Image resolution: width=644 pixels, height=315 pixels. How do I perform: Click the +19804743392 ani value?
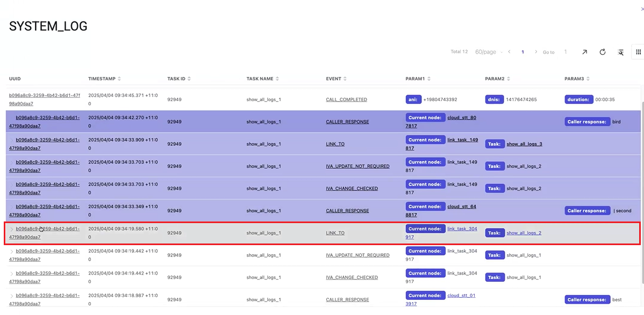(439, 100)
